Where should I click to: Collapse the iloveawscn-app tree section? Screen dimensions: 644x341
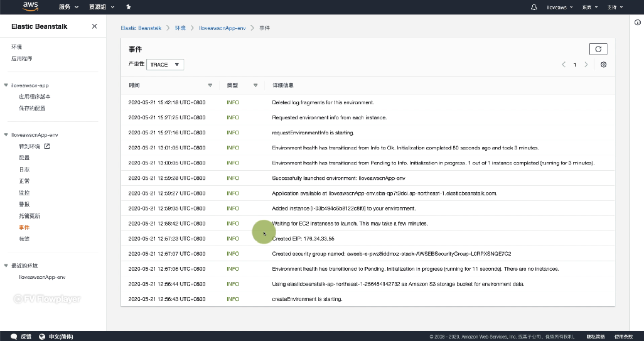coord(6,85)
